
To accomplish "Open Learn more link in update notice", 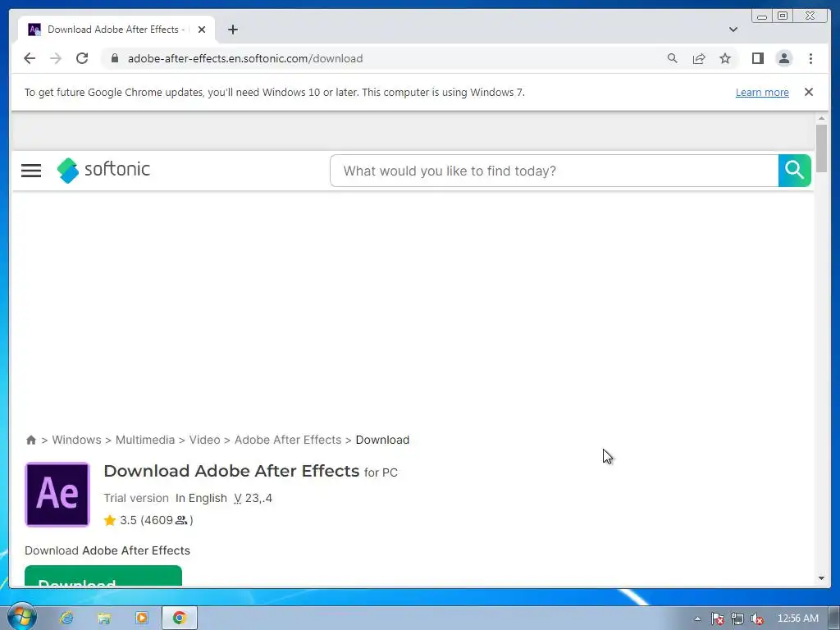I will tap(762, 92).
